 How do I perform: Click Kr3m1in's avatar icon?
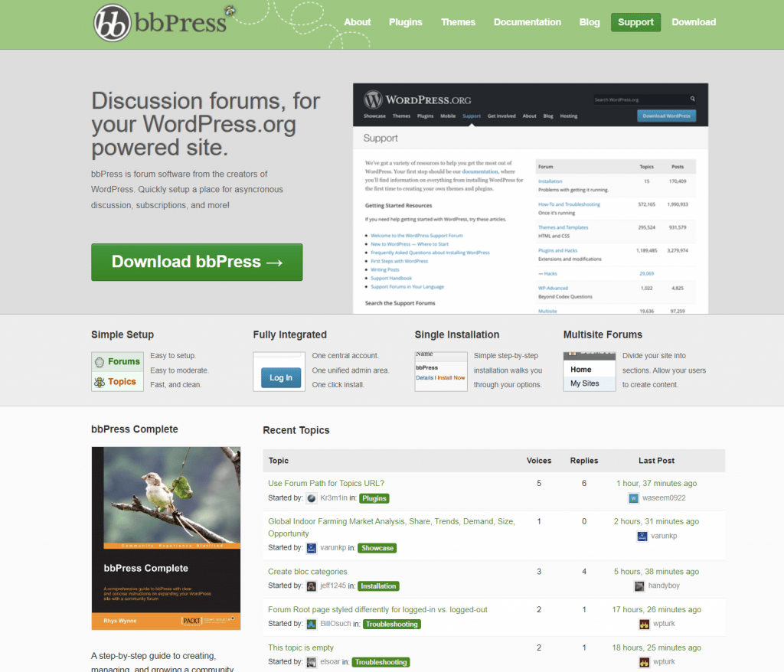[x=312, y=498]
